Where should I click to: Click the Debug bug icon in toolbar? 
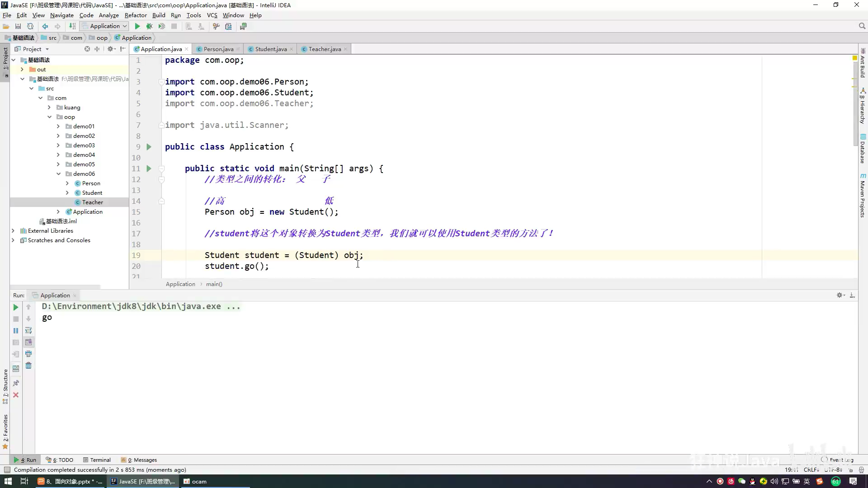(x=149, y=26)
